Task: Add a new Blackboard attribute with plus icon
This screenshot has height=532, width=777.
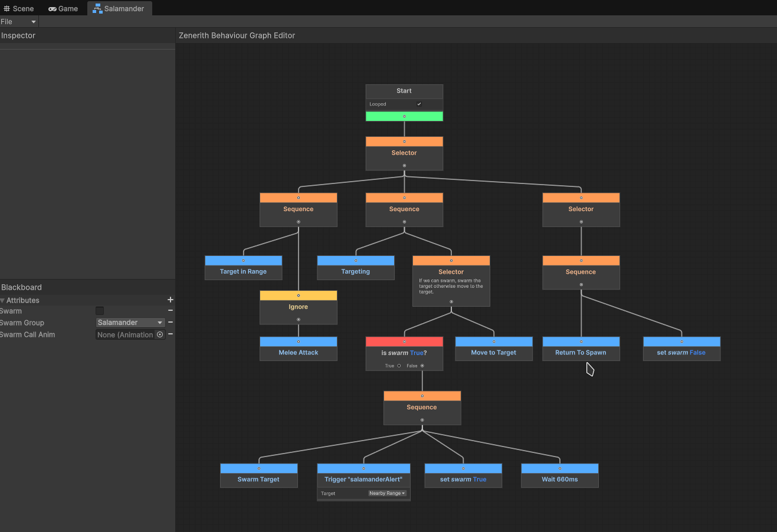Action: [x=171, y=300]
